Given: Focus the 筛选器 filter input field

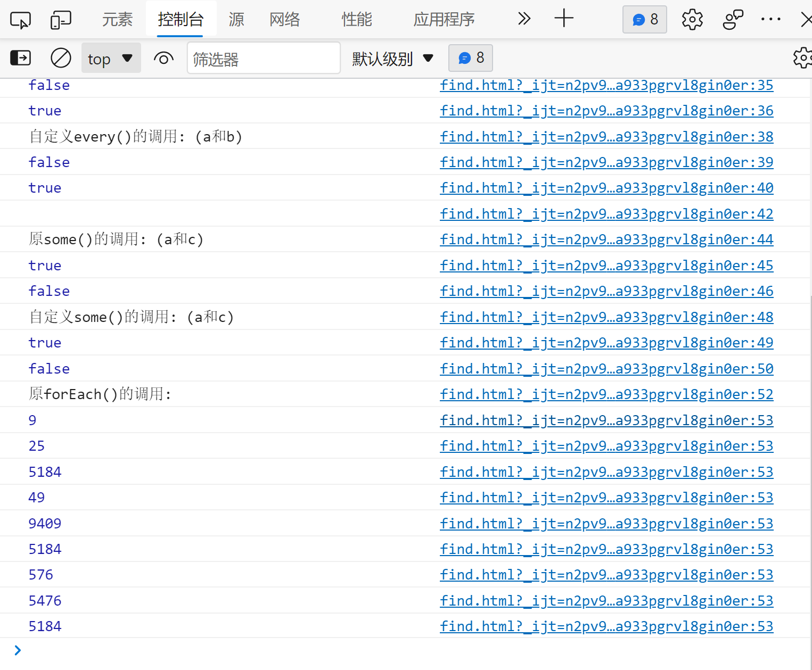Looking at the screenshot, I should pyautogui.click(x=263, y=58).
